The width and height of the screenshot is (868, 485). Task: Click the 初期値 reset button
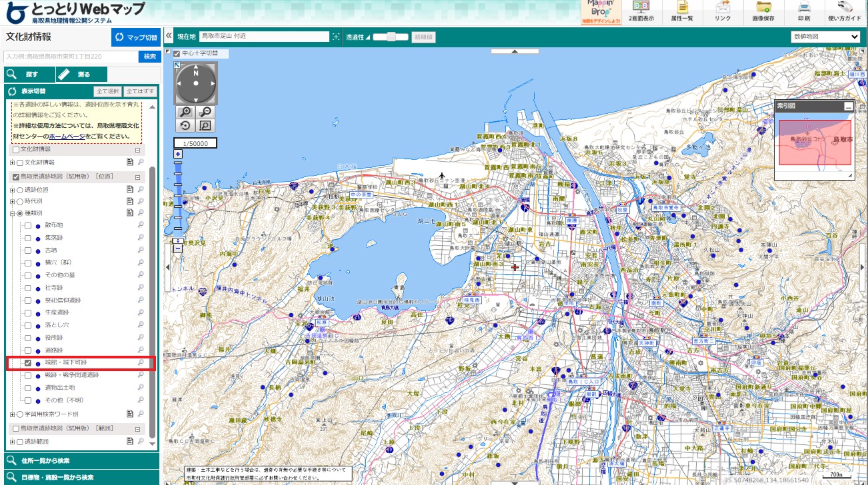(x=423, y=37)
